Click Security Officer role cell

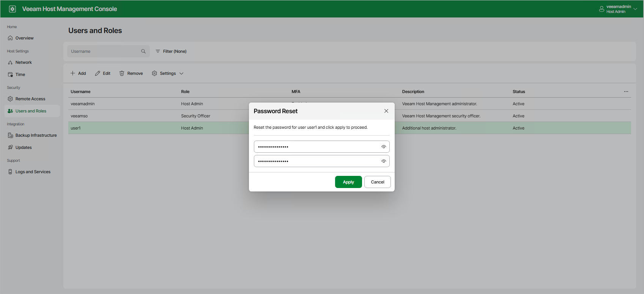coord(195,116)
